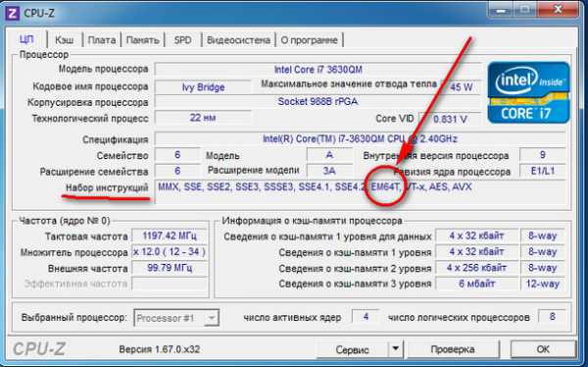Screen dimensions: 588x367
Task: Click the 1197.42 МГц clock value
Action: 170,236
